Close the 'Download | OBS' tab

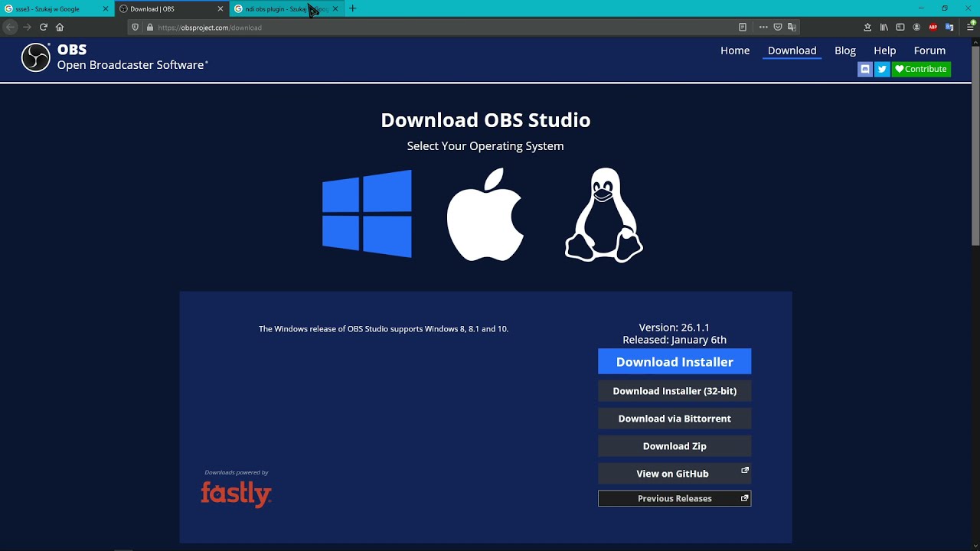pos(220,9)
